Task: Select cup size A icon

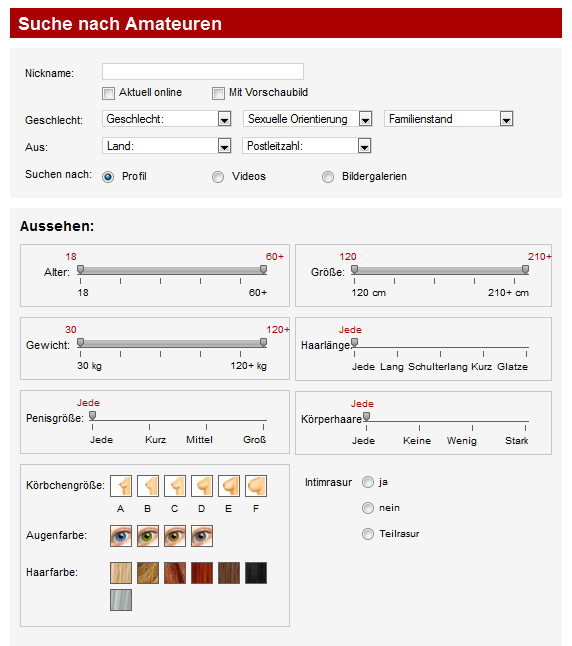Action: point(121,485)
